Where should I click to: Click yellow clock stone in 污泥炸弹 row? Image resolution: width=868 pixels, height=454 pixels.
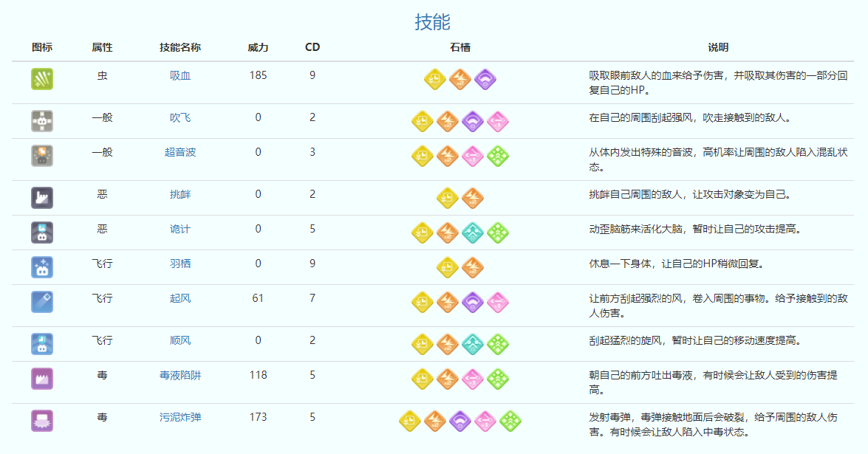[410, 421]
